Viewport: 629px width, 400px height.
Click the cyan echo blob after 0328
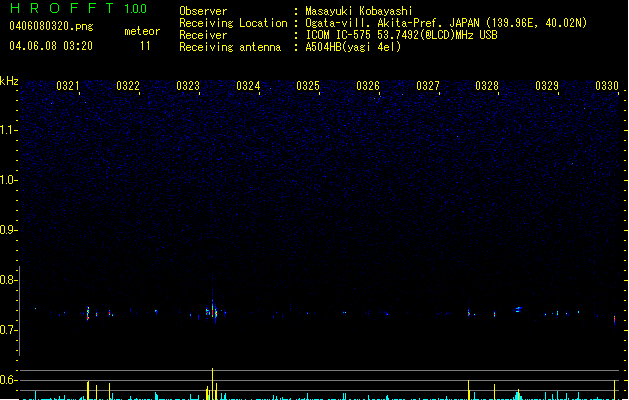tap(518, 309)
